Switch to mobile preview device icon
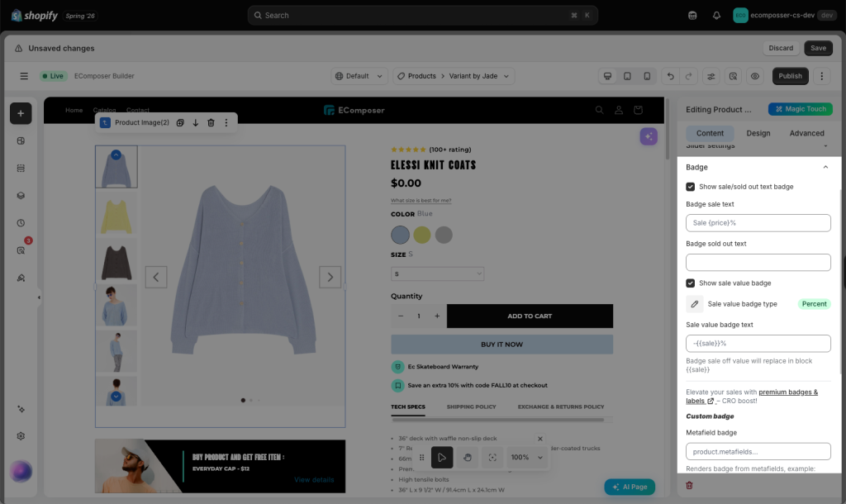This screenshot has height=504, width=846. pyautogui.click(x=647, y=76)
